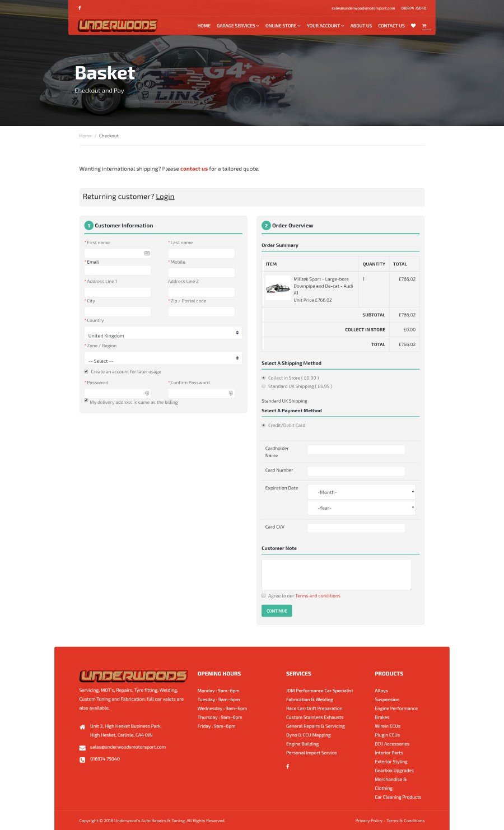
Task: Click the Facebook icon in top bar
Action: [80, 8]
